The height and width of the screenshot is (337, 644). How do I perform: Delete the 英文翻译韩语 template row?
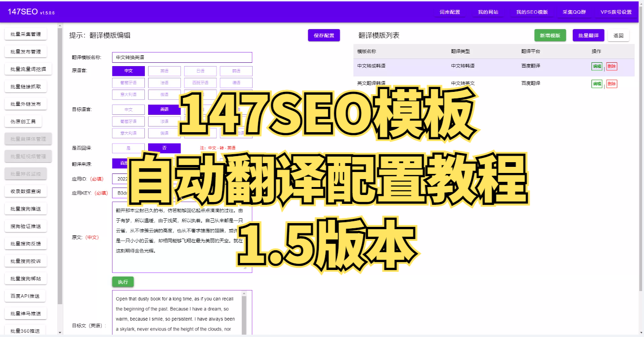coord(612,84)
